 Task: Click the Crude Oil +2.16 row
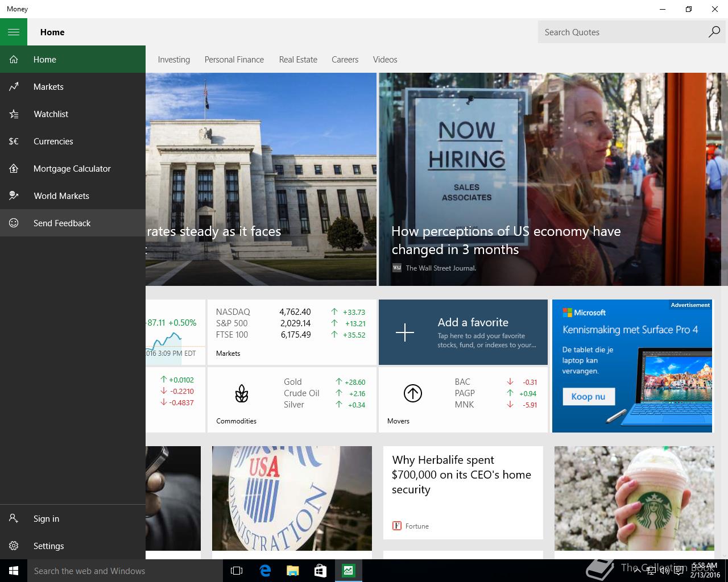click(325, 393)
